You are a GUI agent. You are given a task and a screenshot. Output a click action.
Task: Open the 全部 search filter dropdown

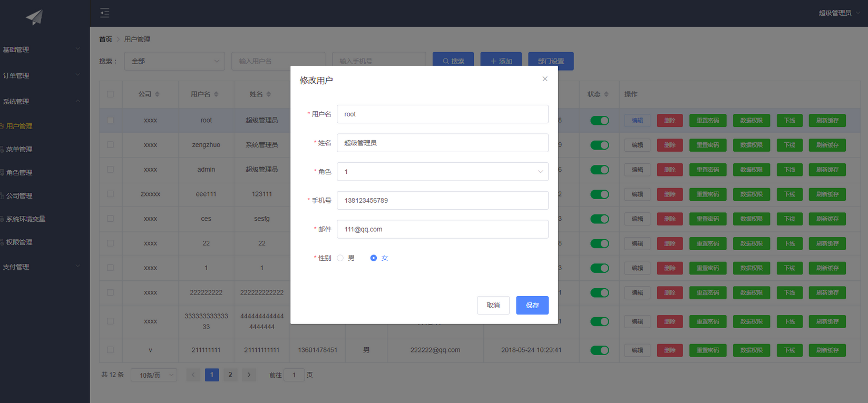pos(174,61)
